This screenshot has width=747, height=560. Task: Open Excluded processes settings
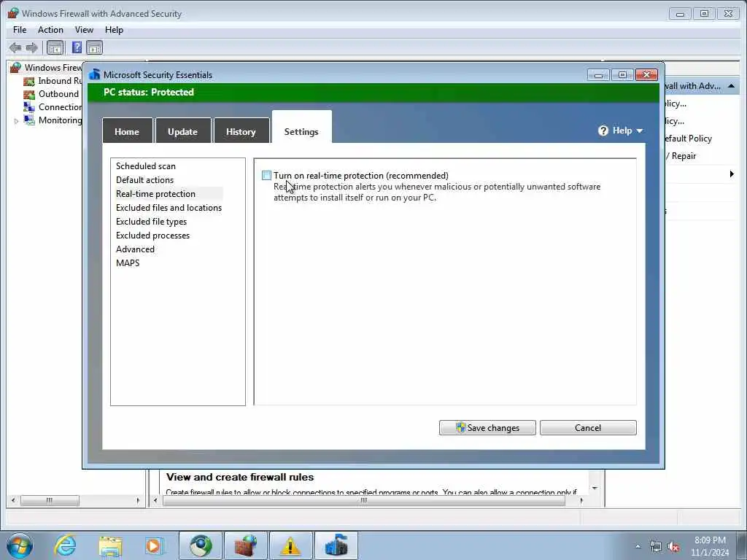coord(153,236)
